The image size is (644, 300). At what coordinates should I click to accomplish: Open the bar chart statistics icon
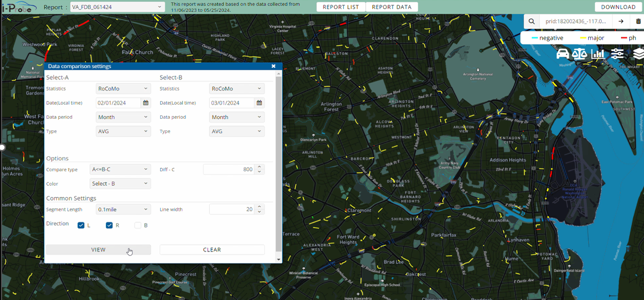click(x=598, y=54)
